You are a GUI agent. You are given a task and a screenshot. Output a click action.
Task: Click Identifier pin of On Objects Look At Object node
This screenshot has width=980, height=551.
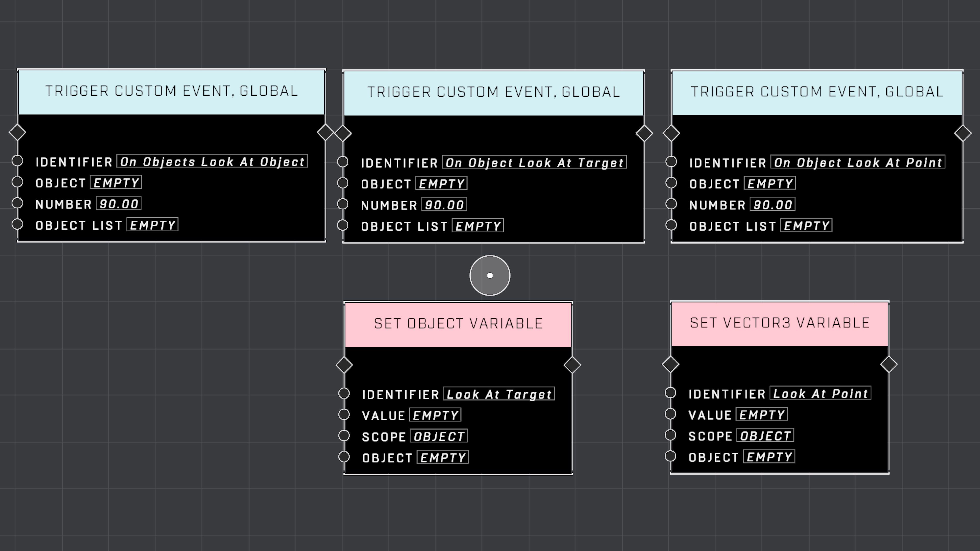(17, 161)
